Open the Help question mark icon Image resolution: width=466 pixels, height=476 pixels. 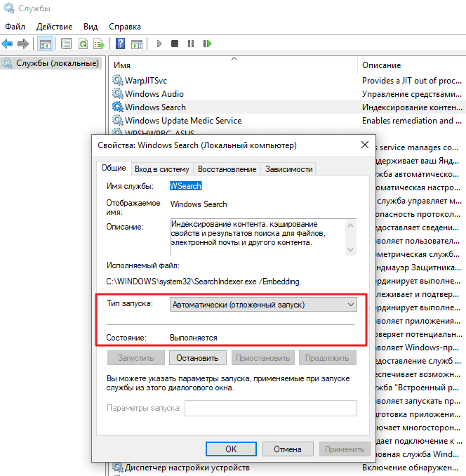[121, 44]
